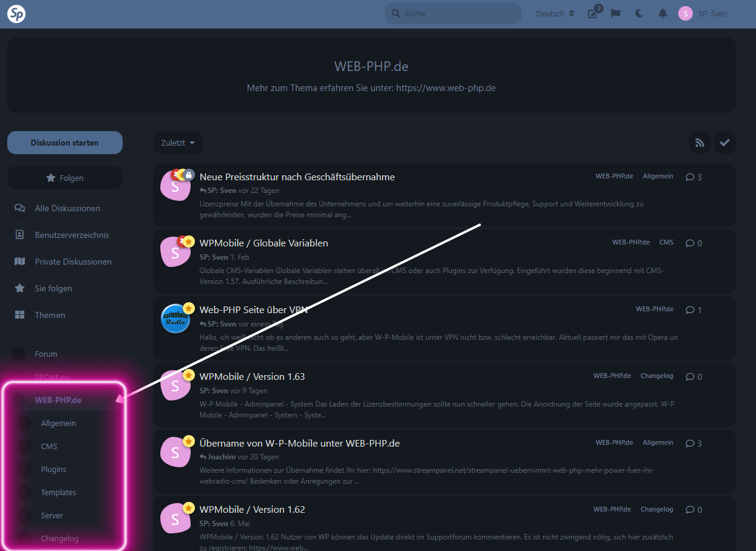Toggle night mode with moon icon
Viewport: 756px width, 551px height.
coord(639,13)
